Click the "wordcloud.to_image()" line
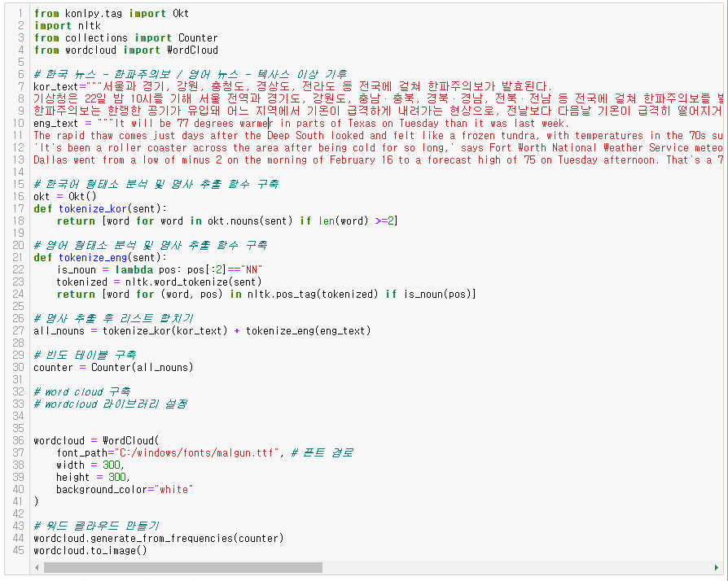728x581 pixels. [x=90, y=550]
